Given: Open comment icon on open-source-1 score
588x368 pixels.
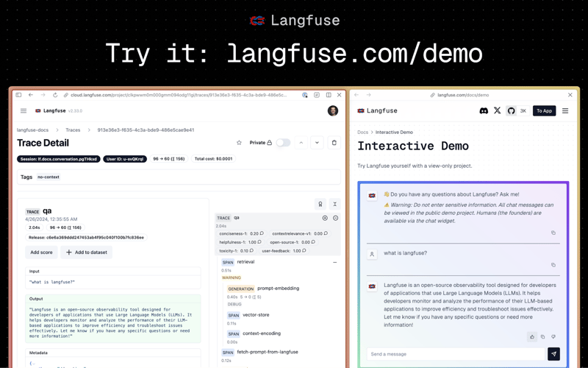Looking at the screenshot, I should pos(313,242).
